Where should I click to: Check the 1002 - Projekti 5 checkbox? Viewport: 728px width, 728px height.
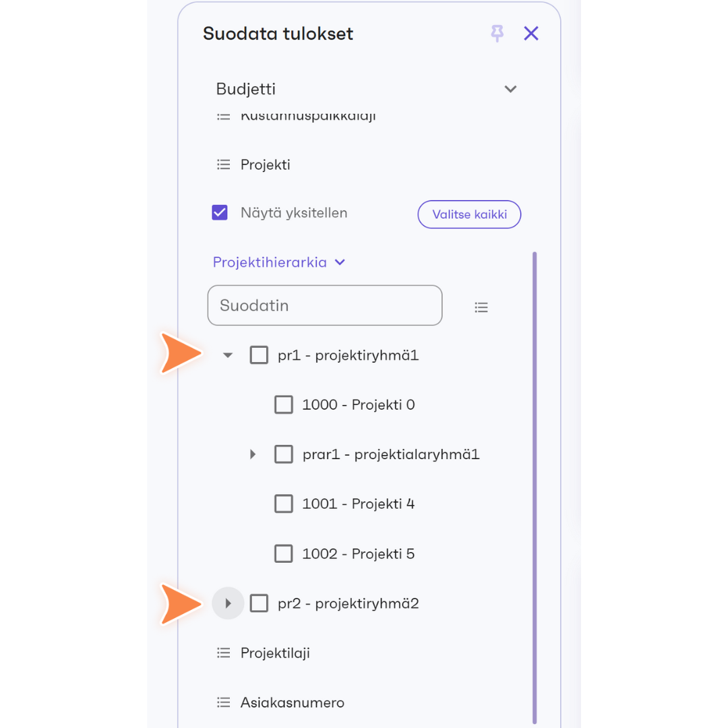tap(284, 553)
